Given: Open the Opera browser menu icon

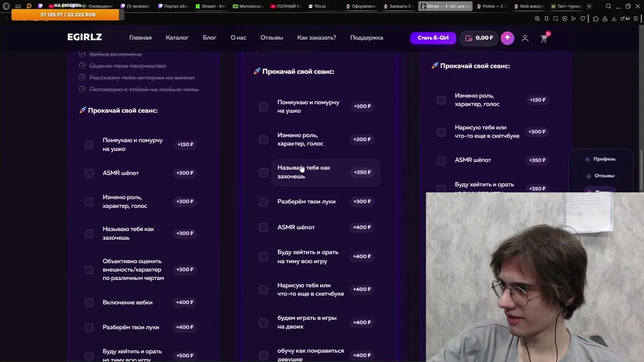Looking at the screenshot, I should (x=6, y=7).
